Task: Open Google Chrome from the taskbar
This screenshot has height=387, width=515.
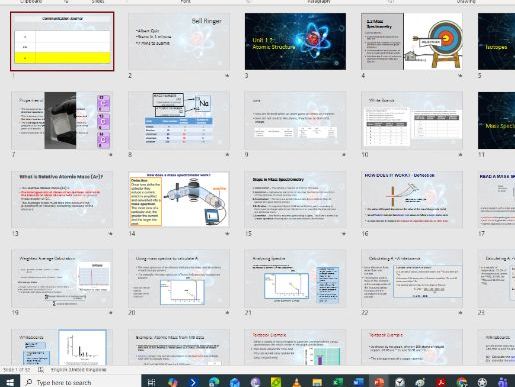Action: (462, 382)
